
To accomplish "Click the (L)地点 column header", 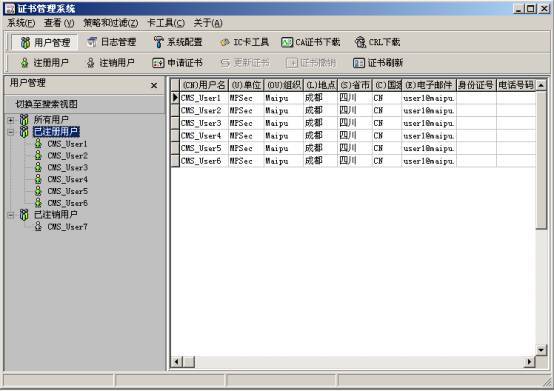I will click(320, 85).
